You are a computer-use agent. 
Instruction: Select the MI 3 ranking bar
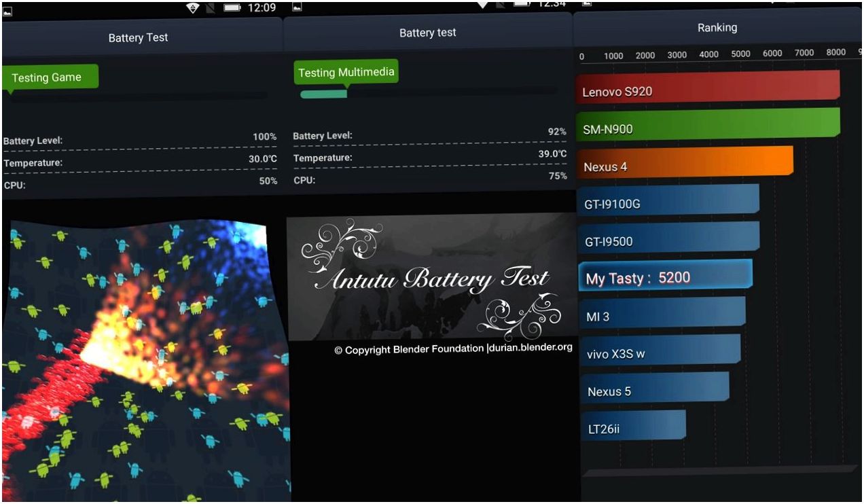point(662,314)
